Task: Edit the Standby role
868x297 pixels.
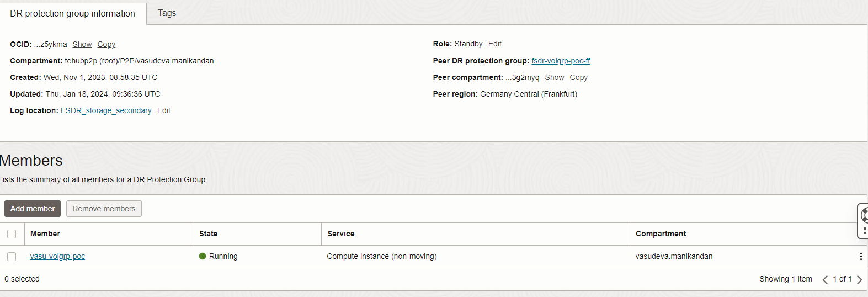Action: pyautogui.click(x=495, y=44)
